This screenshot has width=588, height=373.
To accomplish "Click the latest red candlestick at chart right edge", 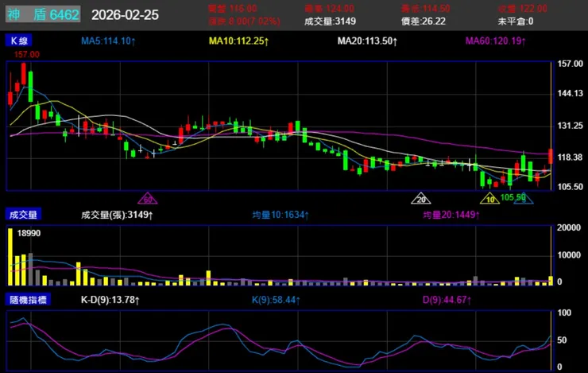I will point(551,156).
